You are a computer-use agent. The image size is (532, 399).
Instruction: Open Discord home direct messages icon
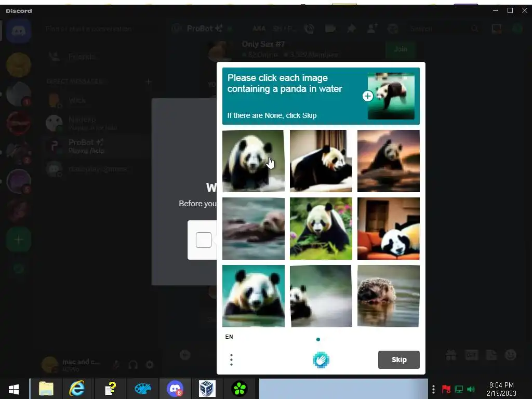tap(19, 31)
